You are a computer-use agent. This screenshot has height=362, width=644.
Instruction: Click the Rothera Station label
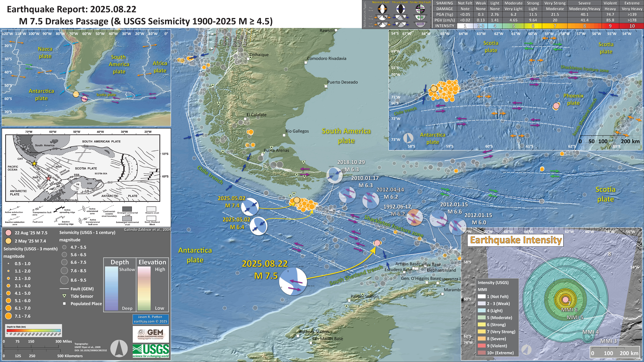314,332
